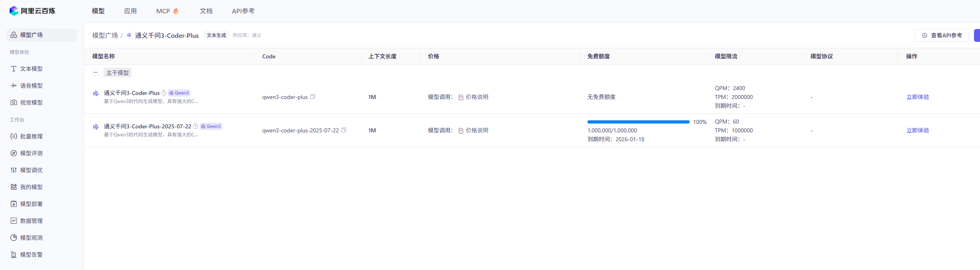Click the 模型限流 column header
The image size is (980, 270).
coord(726,56)
